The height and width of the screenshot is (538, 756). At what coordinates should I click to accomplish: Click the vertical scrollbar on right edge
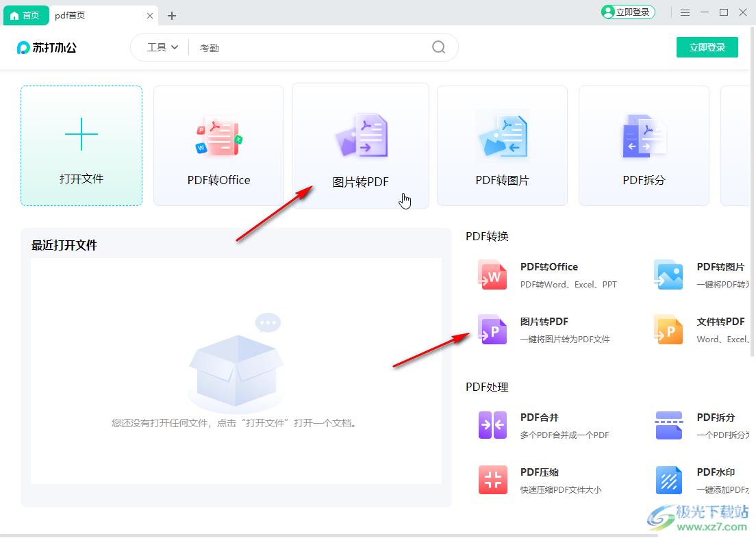752,193
